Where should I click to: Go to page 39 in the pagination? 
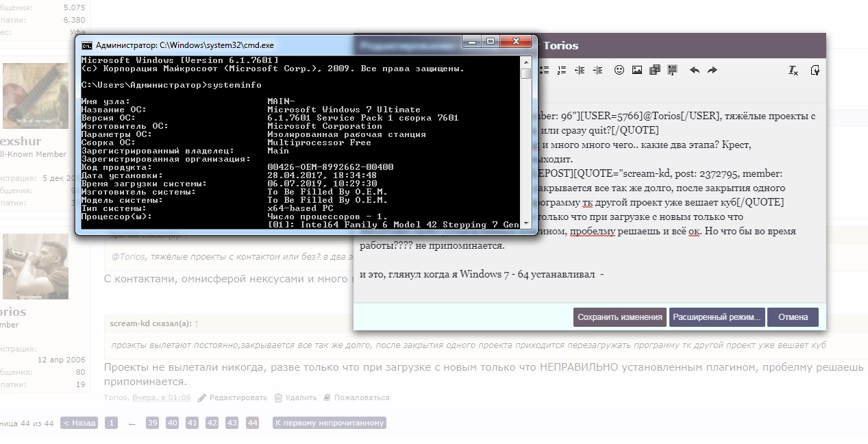[x=152, y=423]
